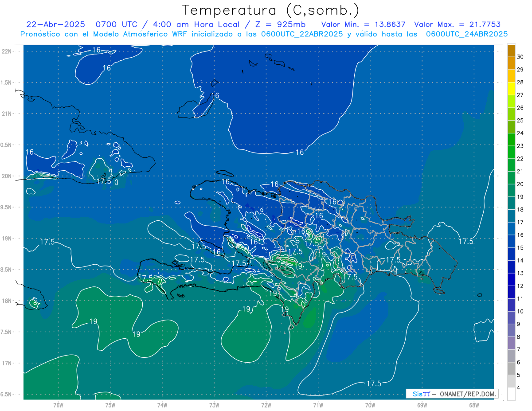Click legend value '29'
532x411 pixels.
tap(520, 70)
